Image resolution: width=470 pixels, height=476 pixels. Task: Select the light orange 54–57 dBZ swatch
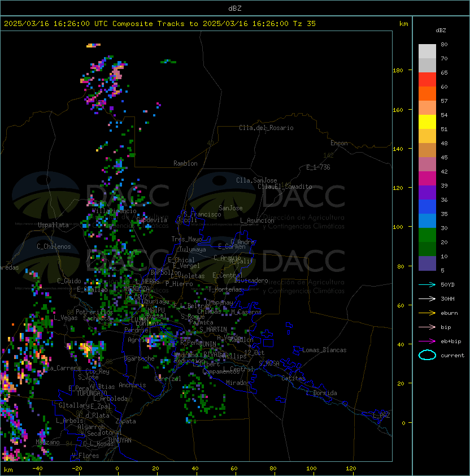[427, 108]
